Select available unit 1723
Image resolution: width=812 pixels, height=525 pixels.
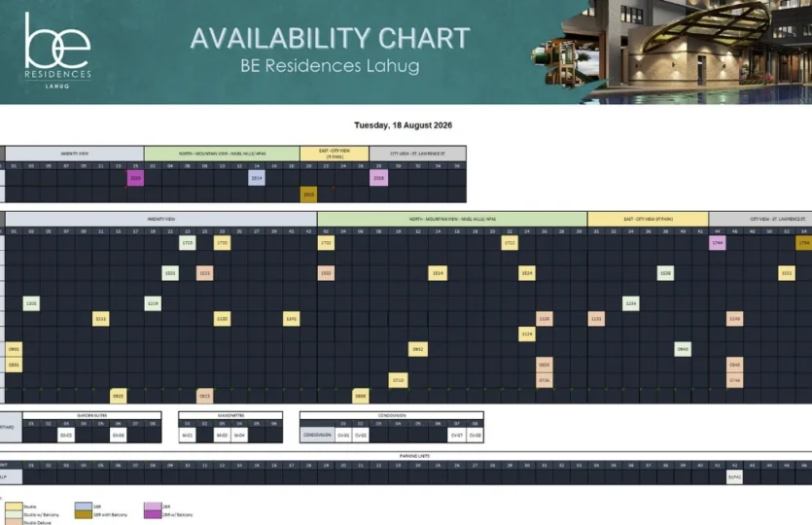(x=188, y=243)
